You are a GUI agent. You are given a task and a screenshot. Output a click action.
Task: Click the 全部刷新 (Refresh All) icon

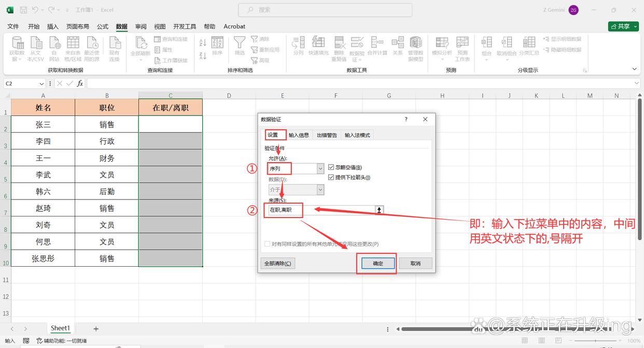point(141,43)
